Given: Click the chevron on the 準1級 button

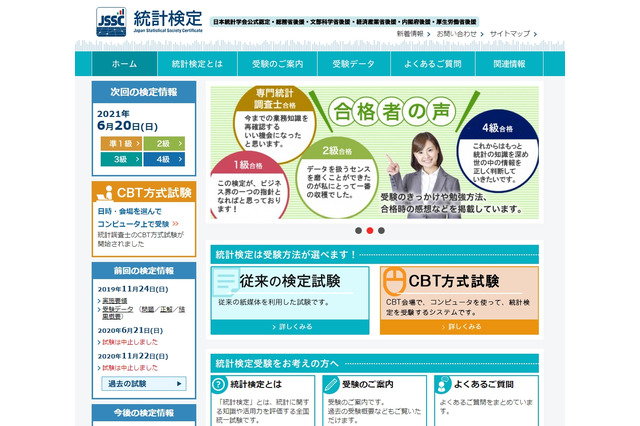Looking at the screenshot, I should click(138, 144).
